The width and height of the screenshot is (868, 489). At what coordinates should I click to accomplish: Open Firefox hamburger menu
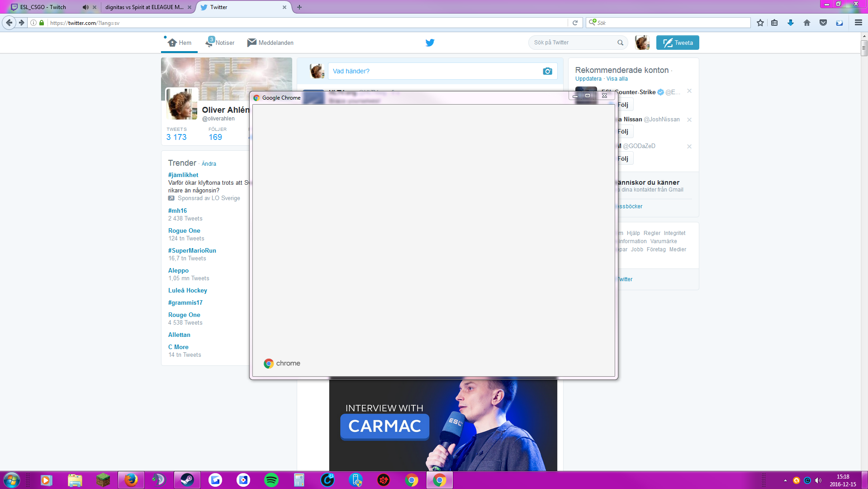[x=858, y=23]
